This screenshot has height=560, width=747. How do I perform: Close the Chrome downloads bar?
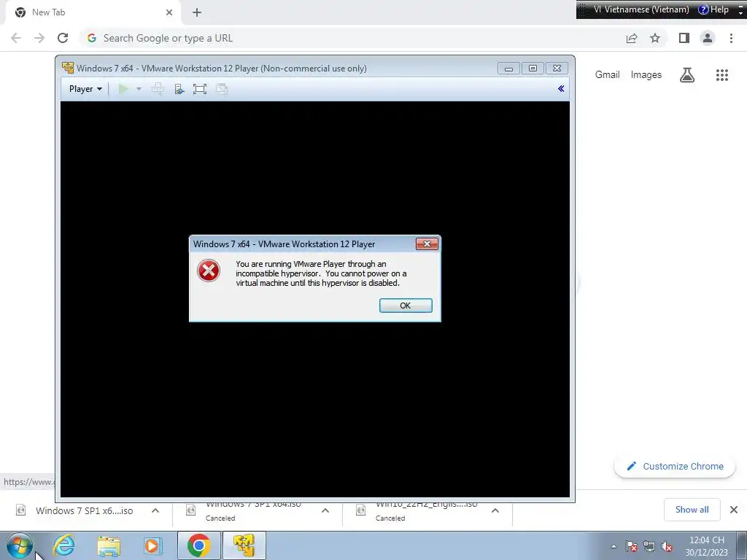coord(734,510)
